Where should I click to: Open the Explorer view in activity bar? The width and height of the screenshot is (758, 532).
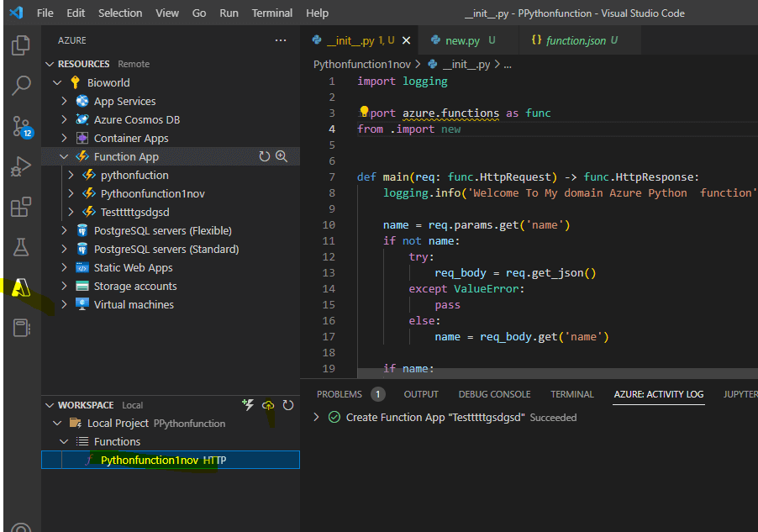pyautogui.click(x=21, y=45)
